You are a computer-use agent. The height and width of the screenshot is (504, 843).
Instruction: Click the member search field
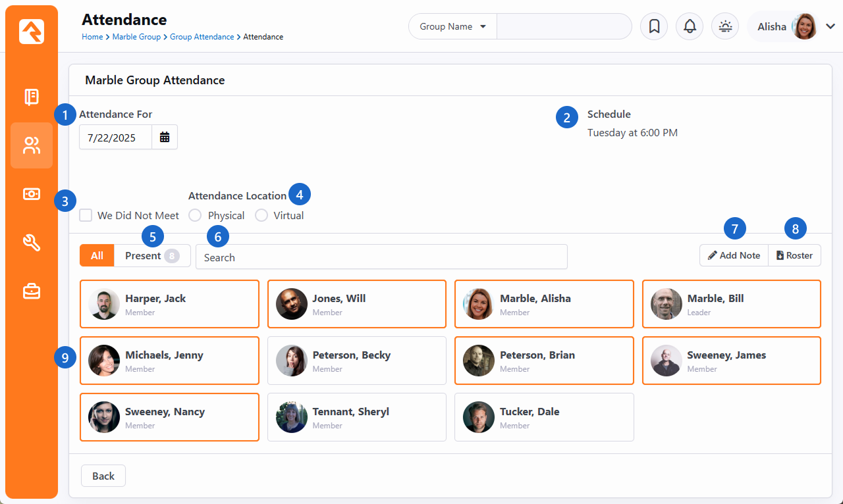point(381,257)
